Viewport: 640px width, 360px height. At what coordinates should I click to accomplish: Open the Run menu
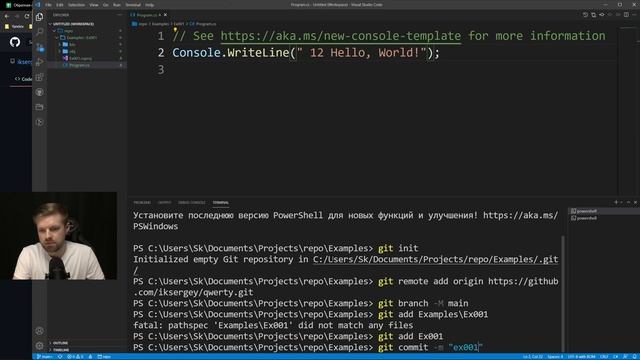(117, 5)
